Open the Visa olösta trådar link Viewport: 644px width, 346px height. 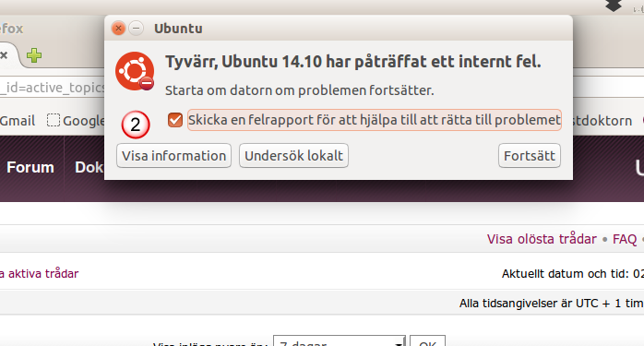click(x=542, y=239)
